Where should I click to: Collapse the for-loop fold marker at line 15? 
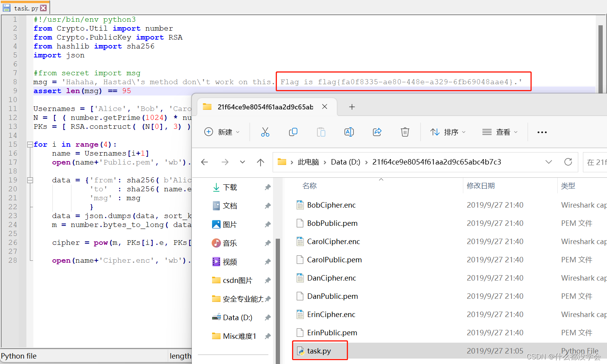30,144
